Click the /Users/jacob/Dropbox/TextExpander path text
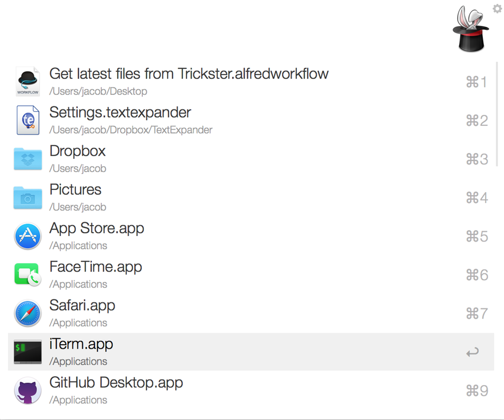This screenshot has width=504, height=420. pos(131,130)
